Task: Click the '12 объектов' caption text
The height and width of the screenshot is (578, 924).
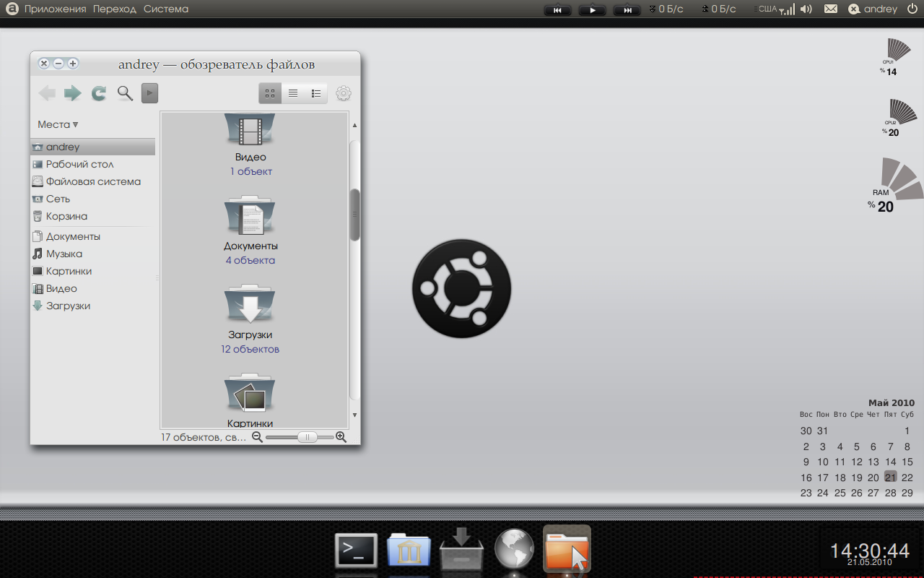Action: coord(250,349)
